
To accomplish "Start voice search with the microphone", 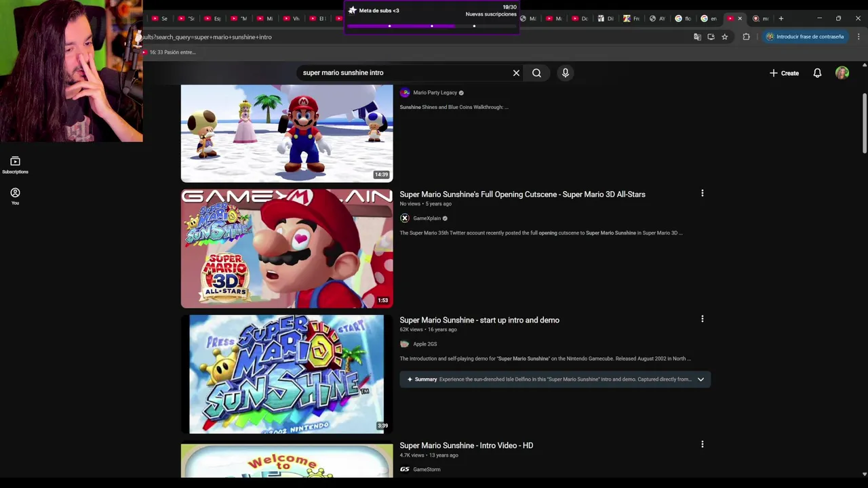I will pos(565,73).
